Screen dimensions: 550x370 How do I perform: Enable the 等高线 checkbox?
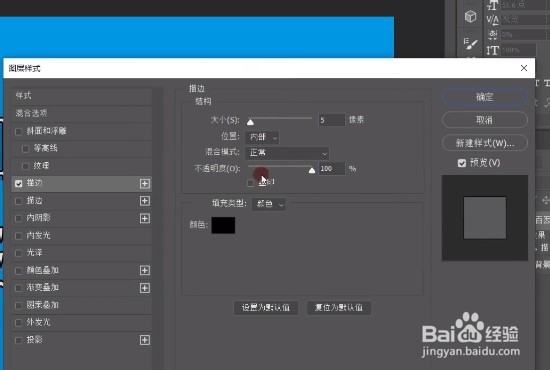coord(25,149)
